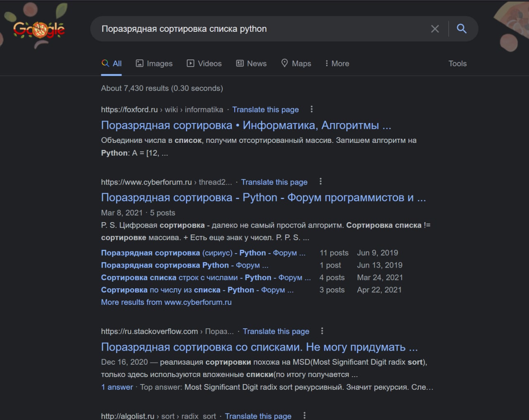Switch to the Videos tab
The height and width of the screenshot is (420, 529).
click(x=204, y=64)
